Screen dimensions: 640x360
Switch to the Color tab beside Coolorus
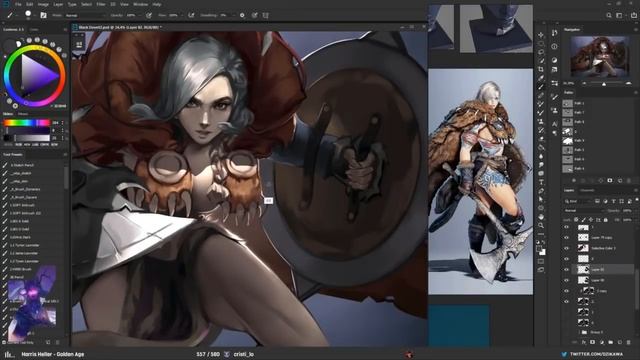point(34,30)
